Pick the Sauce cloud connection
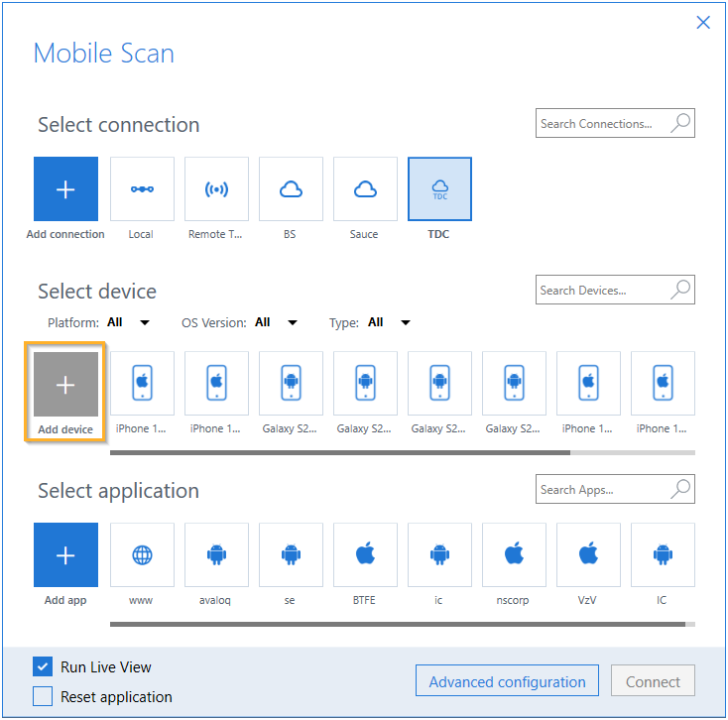This screenshot has width=728, height=720. click(x=365, y=189)
